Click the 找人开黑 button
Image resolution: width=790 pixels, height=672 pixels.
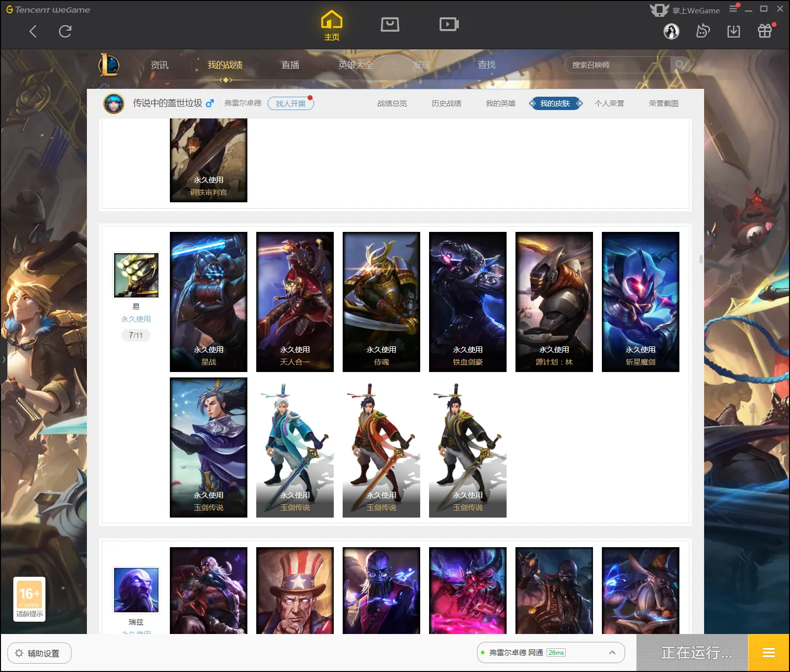click(x=291, y=104)
